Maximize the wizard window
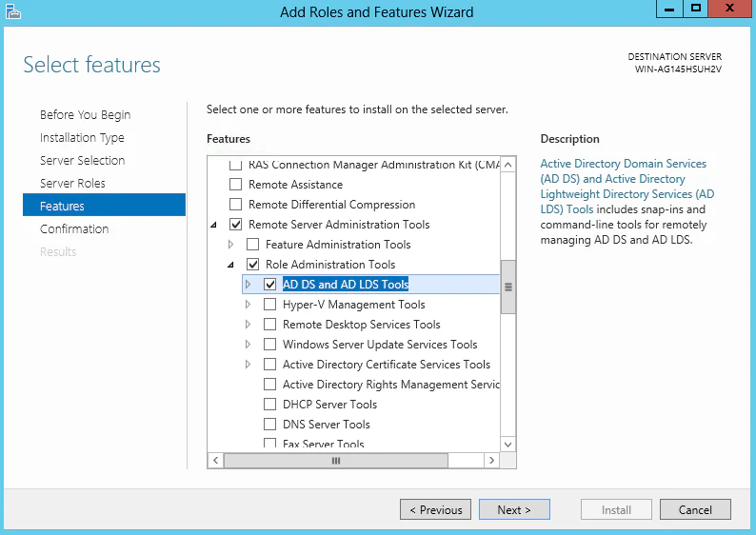The width and height of the screenshot is (756, 535). [695, 9]
